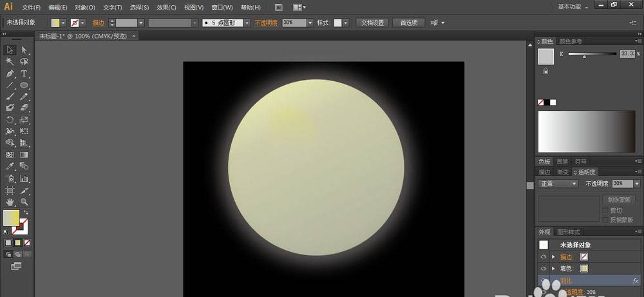Image resolution: width=644 pixels, height=297 pixels.
Task: Toggle visibility of the 填色 appearance row
Action: [544, 268]
